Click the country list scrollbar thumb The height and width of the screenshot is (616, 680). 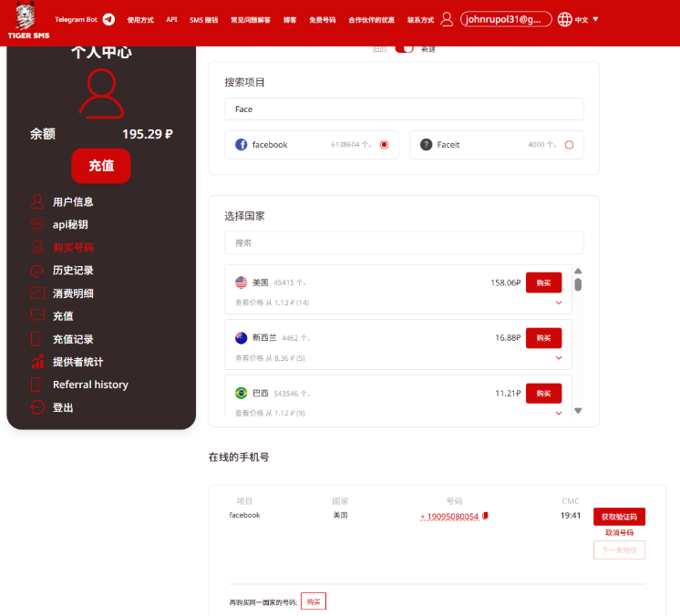pos(578,284)
